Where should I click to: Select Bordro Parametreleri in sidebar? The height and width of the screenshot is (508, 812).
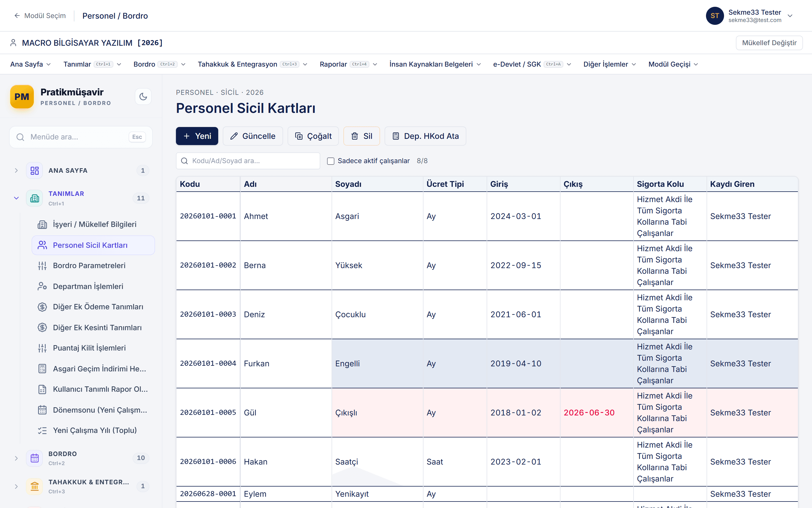(93, 266)
